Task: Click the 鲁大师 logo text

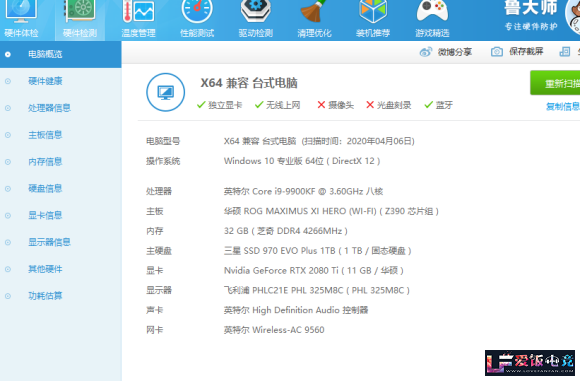Action: 531,8
